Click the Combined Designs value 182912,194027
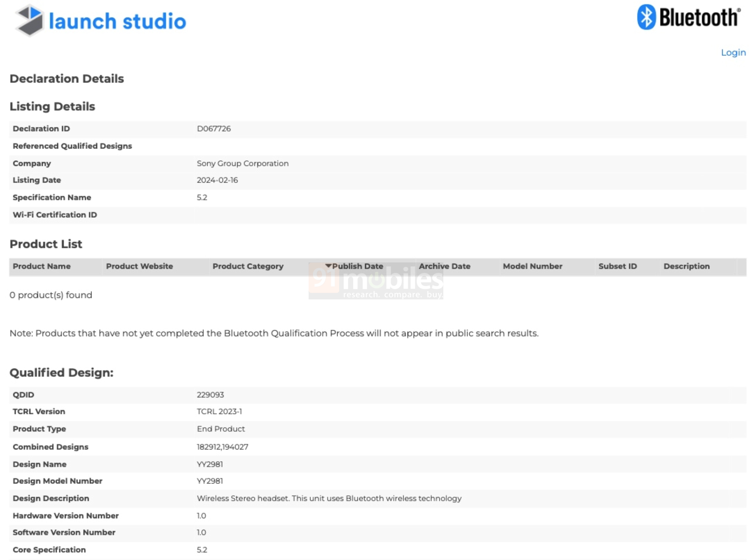The height and width of the screenshot is (560, 749). pos(222,447)
